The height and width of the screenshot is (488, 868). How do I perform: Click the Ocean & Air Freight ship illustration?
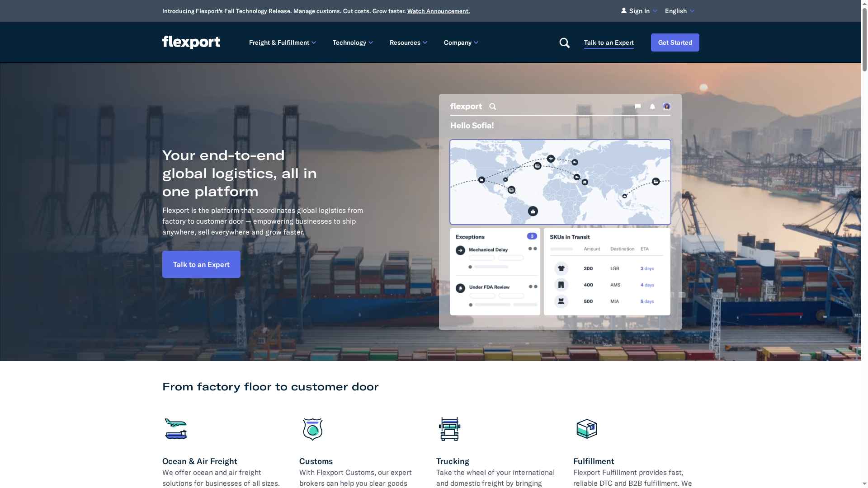click(175, 429)
